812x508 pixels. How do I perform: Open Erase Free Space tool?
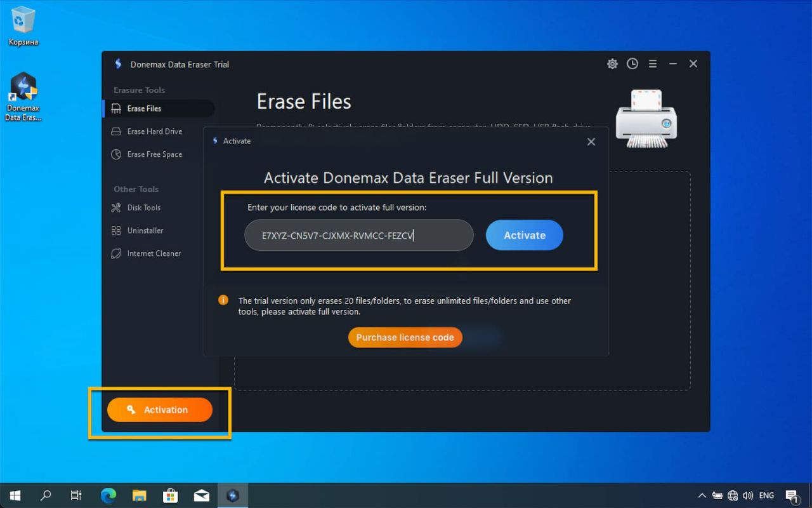154,154
